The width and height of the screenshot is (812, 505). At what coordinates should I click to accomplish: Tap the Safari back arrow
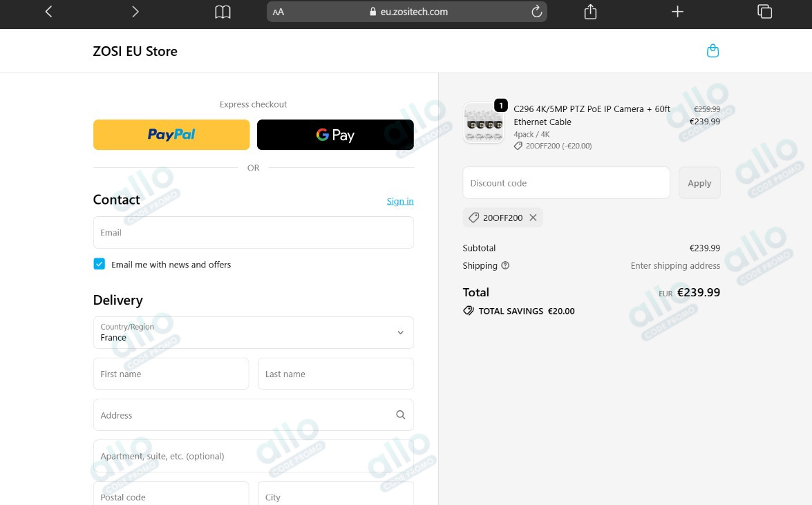pos(48,12)
